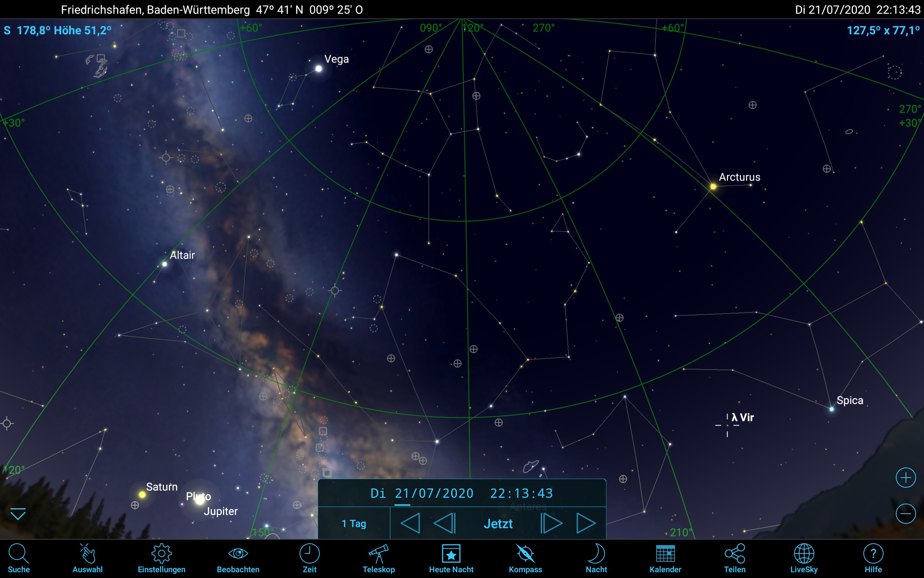Open the Kalender view

[x=665, y=558]
